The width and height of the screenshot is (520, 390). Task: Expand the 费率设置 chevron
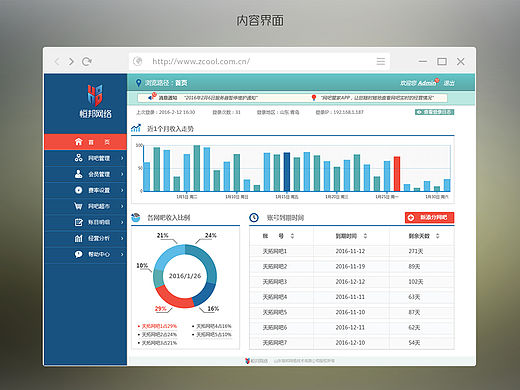[x=122, y=190]
